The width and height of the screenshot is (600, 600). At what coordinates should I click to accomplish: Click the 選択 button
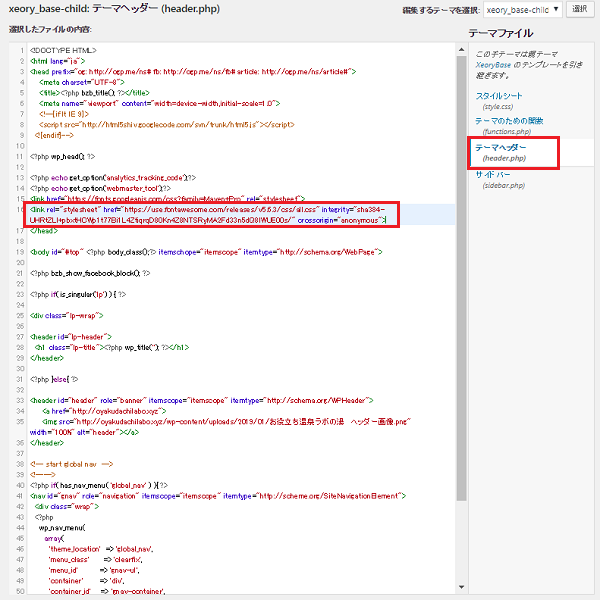pyautogui.click(x=579, y=9)
